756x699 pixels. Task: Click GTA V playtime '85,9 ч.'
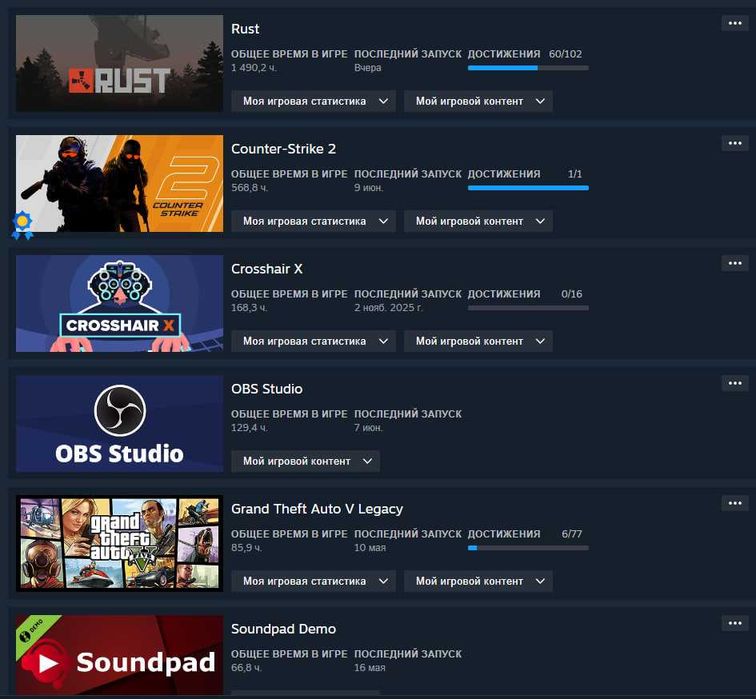click(x=246, y=548)
